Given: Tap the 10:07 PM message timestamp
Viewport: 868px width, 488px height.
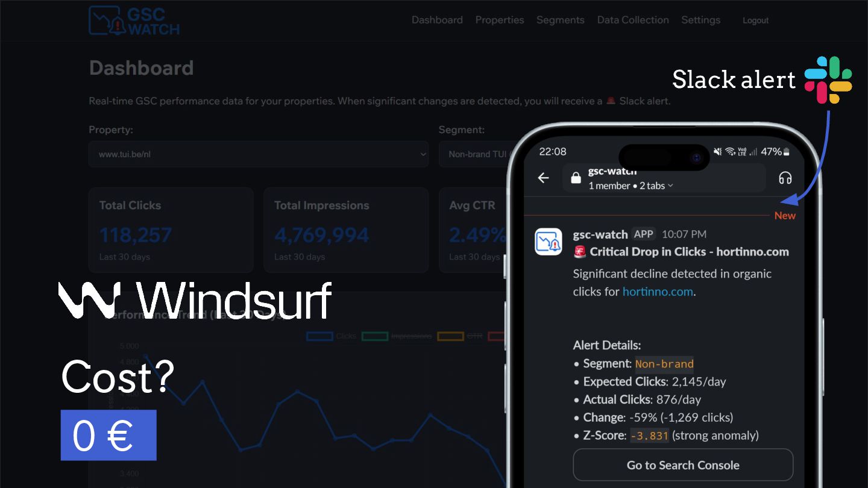Looking at the screenshot, I should tap(684, 234).
